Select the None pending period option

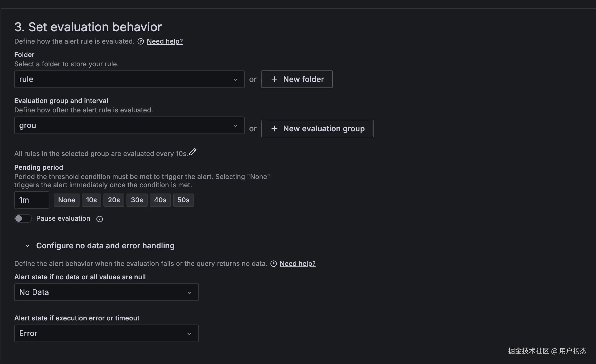[66, 200]
